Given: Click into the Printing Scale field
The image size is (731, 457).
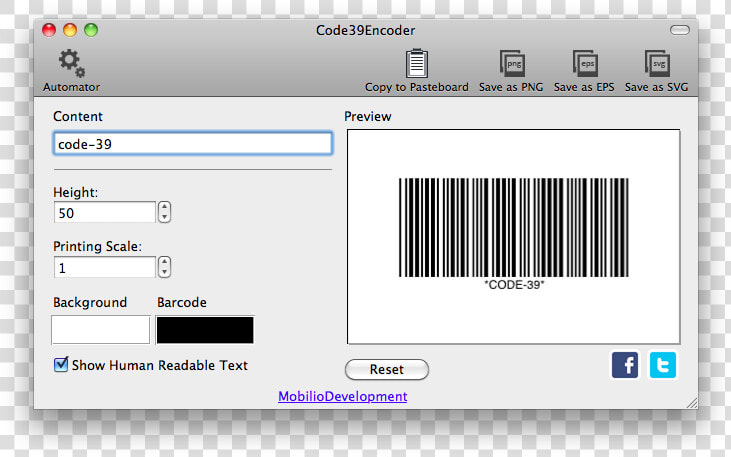Looking at the screenshot, I should (104, 267).
